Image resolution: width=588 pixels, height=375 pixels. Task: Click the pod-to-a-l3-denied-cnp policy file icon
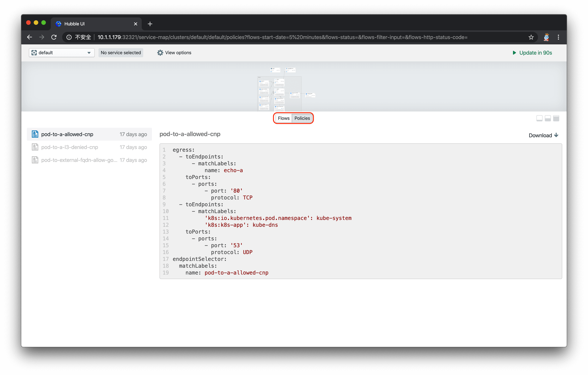coord(35,147)
